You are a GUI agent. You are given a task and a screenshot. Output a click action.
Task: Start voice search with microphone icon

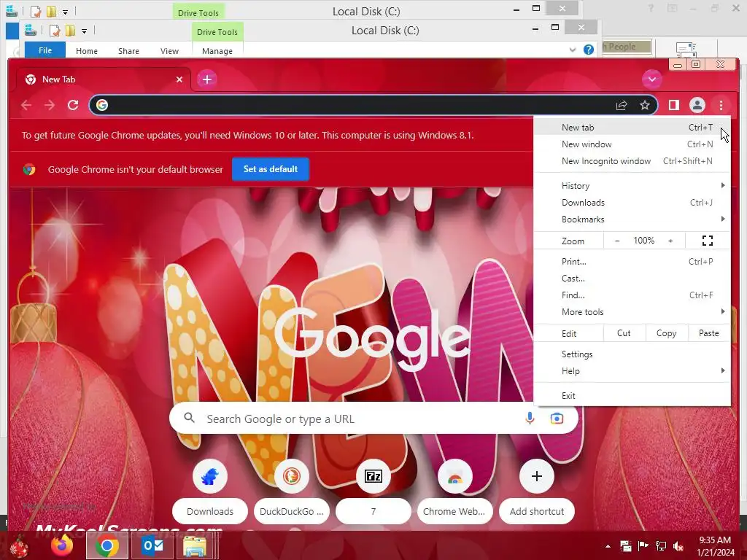530,419
